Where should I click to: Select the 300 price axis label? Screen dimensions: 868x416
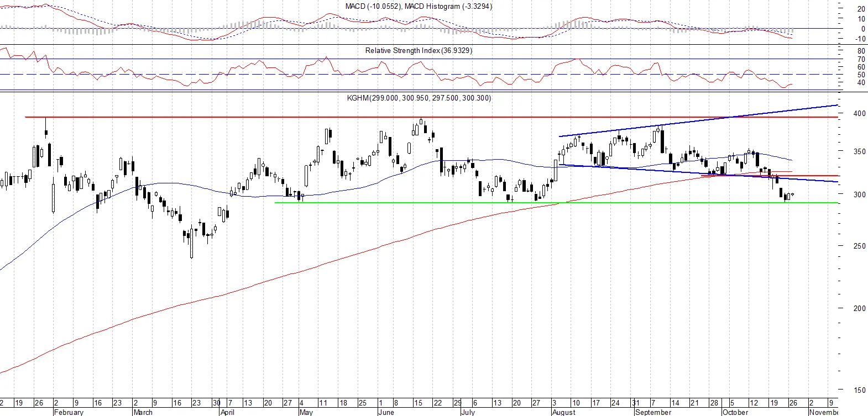tap(859, 194)
